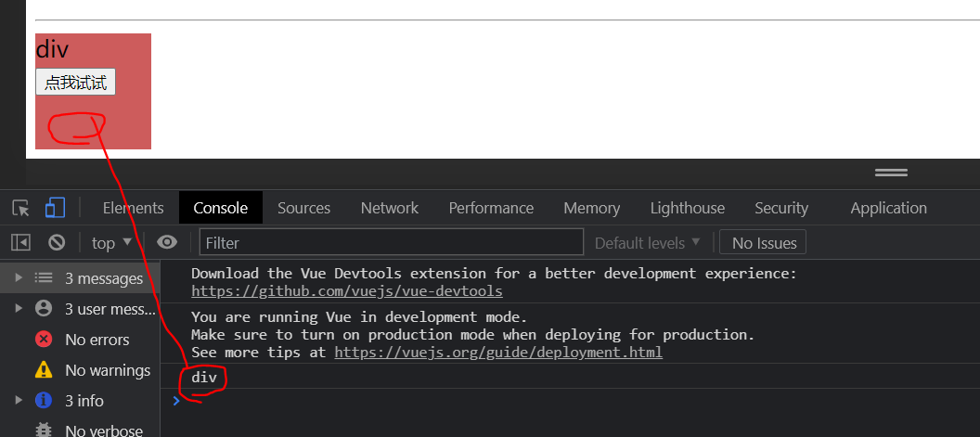Open the vue-devtools GitHub link
The width and height of the screenshot is (980, 437).
[x=347, y=291]
